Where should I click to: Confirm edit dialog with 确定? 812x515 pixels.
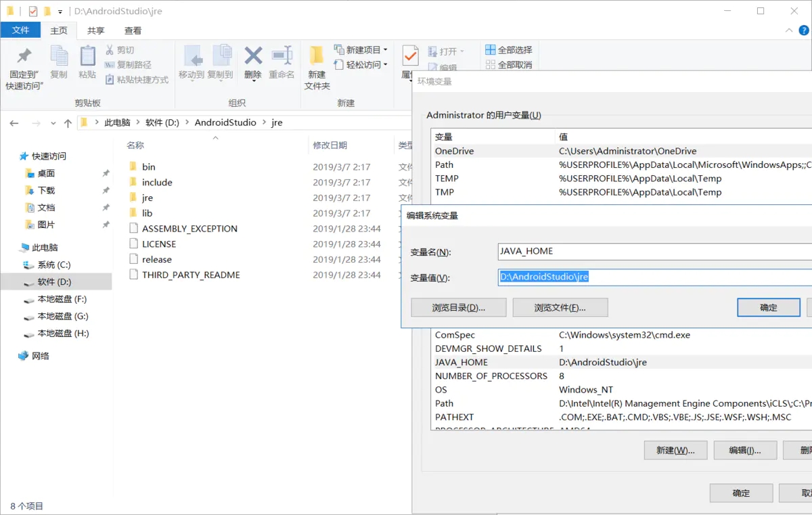point(769,307)
